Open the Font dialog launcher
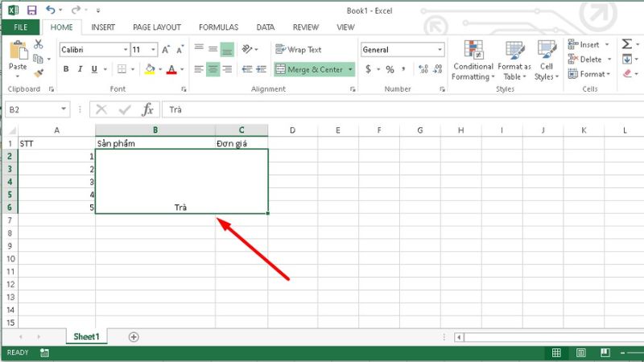Viewport: 644px width, 362px height. pyautogui.click(x=184, y=89)
